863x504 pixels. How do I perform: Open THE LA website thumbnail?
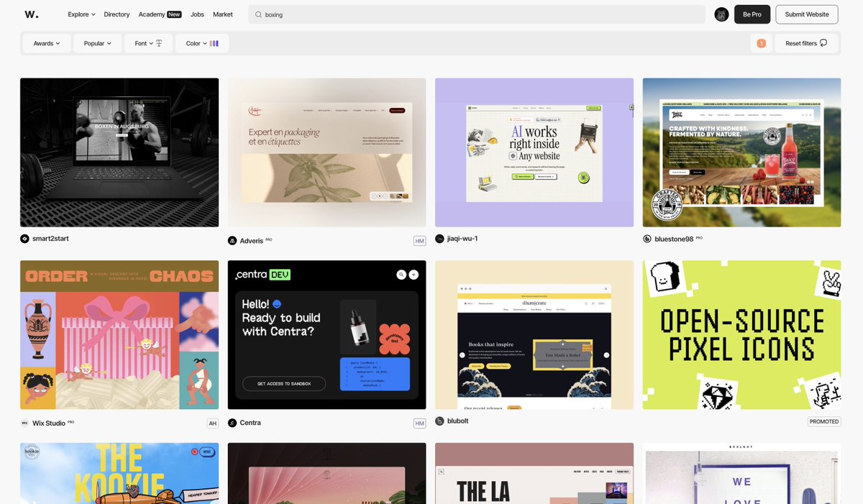[534, 473]
